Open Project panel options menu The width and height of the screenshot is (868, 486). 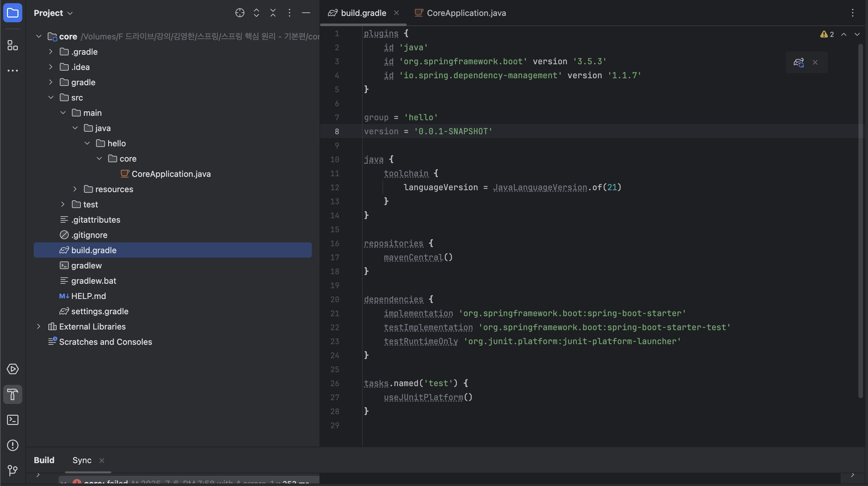(x=290, y=13)
